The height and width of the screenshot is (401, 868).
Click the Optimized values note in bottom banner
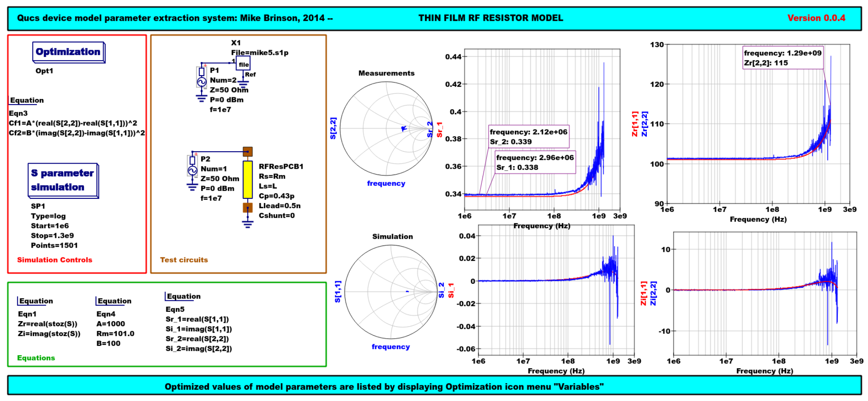[x=384, y=387]
